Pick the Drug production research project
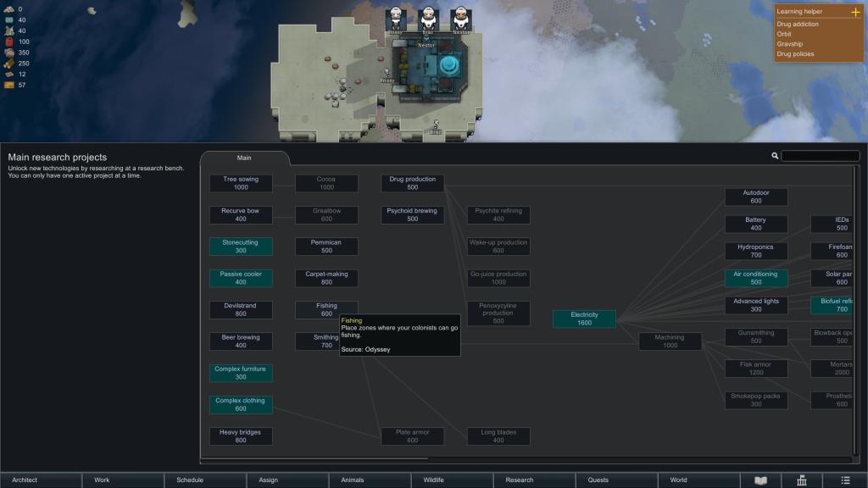 point(412,183)
